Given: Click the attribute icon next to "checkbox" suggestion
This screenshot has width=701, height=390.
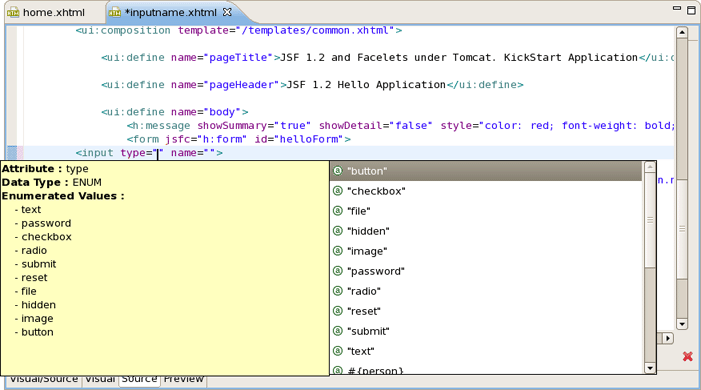Looking at the screenshot, I should click(338, 191).
